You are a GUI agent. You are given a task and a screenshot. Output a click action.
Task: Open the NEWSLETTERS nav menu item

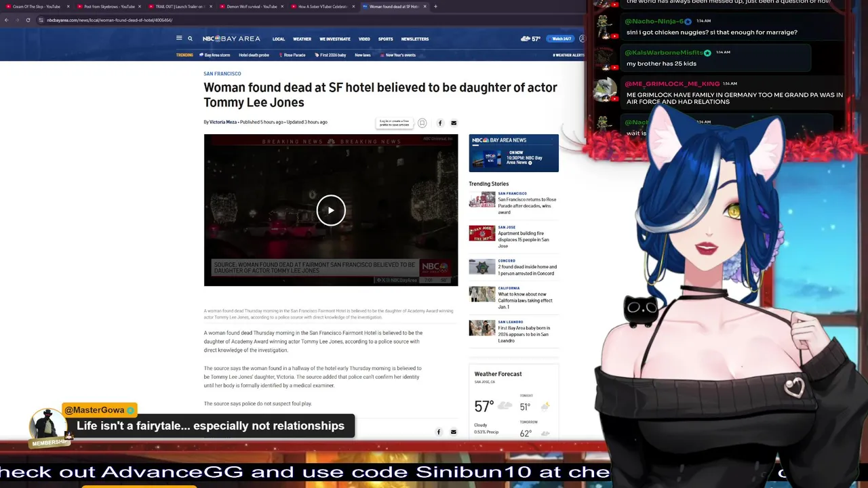[415, 39]
